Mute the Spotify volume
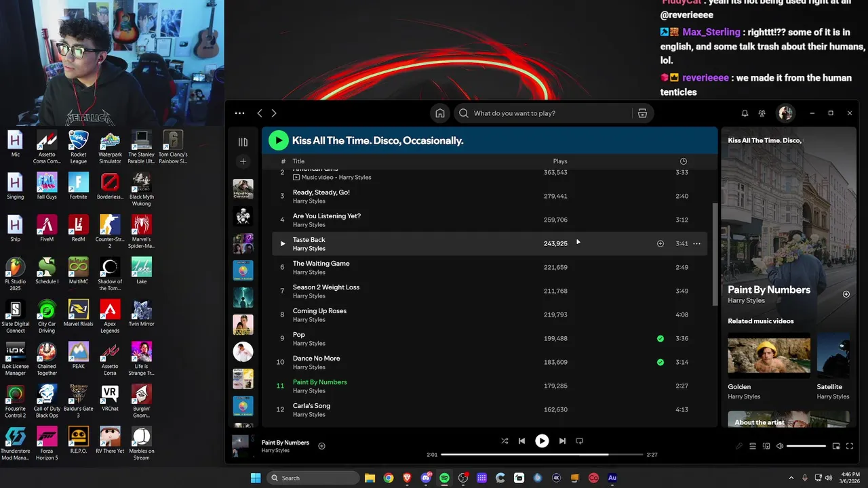The height and width of the screenshot is (488, 868). pyautogui.click(x=780, y=446)
